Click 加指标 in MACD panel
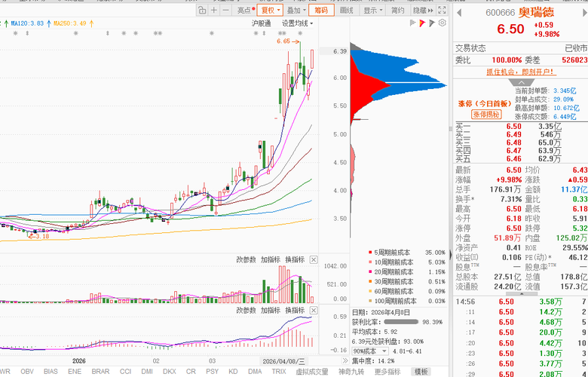Screen dimensions: 588x377 coord(271,310)
